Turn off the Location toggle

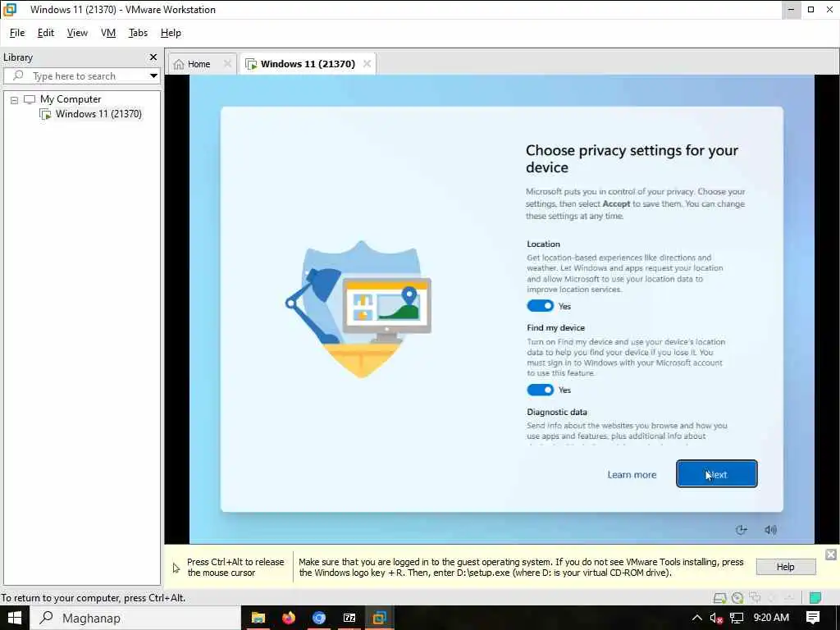tap(540, 306)
